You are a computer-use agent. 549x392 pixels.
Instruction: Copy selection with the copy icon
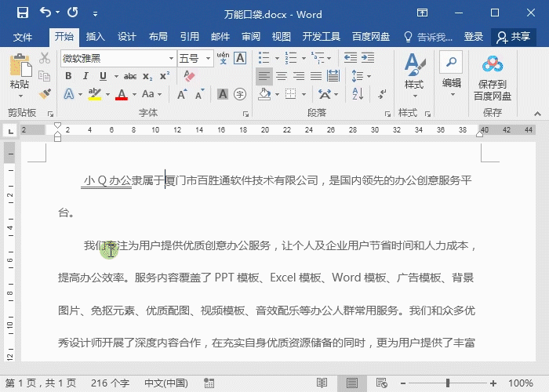click(45, 75)
